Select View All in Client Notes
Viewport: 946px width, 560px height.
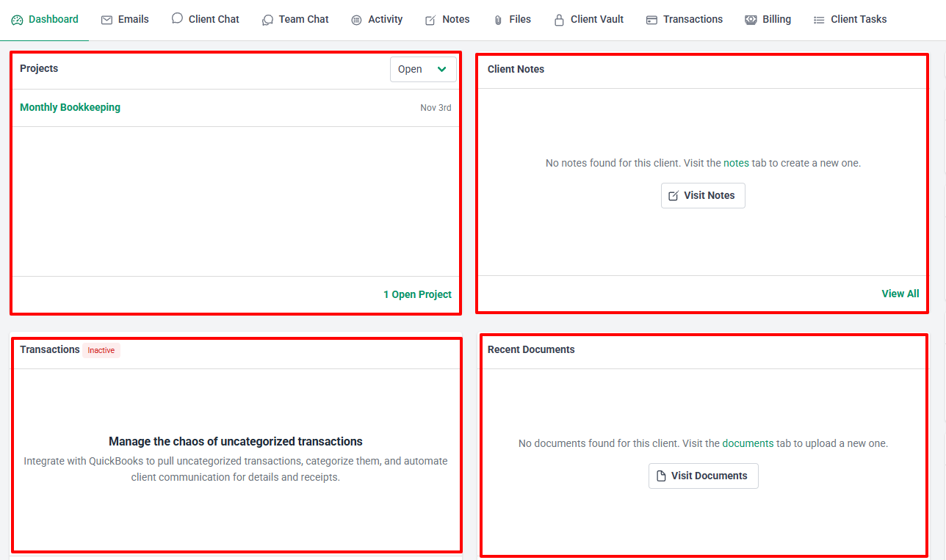(900, 293)
